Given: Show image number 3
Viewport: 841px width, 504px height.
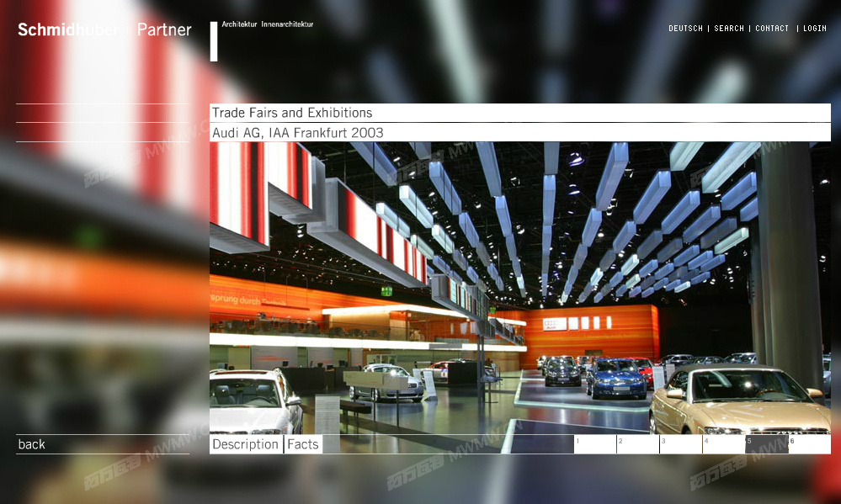Looking at the screenshot, I should (681, 444).
